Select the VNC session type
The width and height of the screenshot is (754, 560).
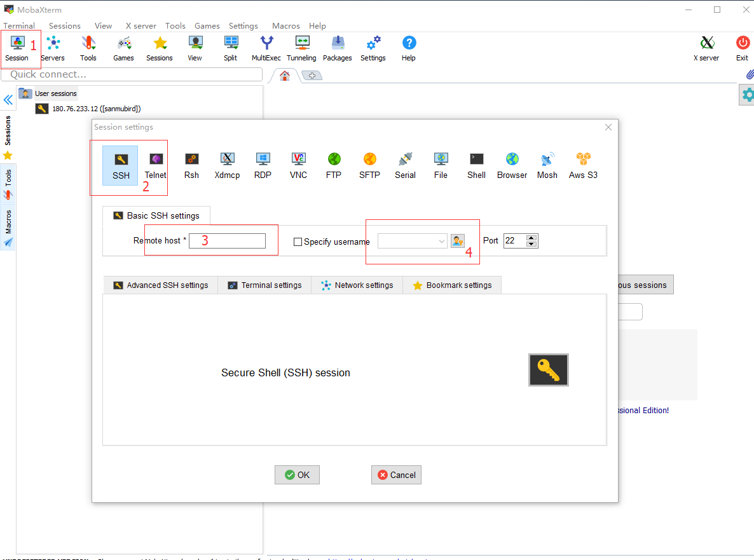point(298,166)
